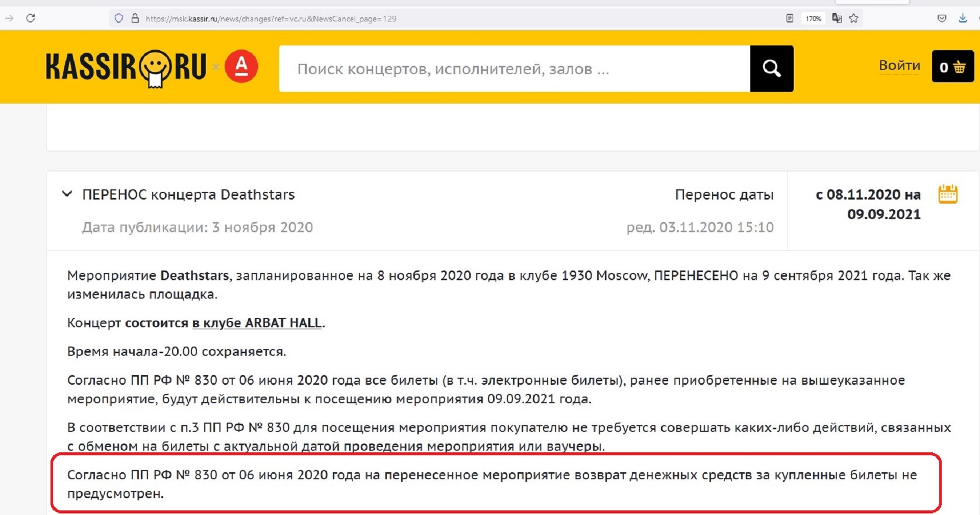Image resolution: width=980 pixels, height=515 pixels.
Task: Open the shopping cart with 0 items
Action: (x=953, y=66)
